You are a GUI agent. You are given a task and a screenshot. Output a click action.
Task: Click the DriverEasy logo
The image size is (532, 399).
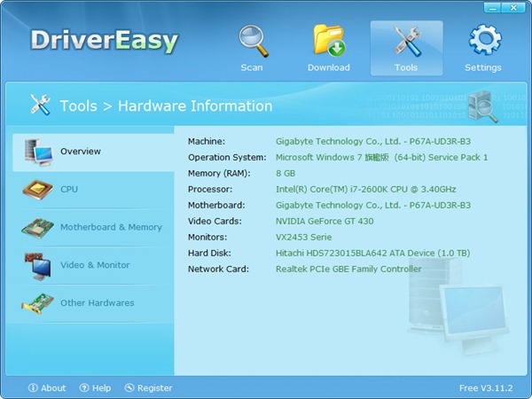coord(105,41)
